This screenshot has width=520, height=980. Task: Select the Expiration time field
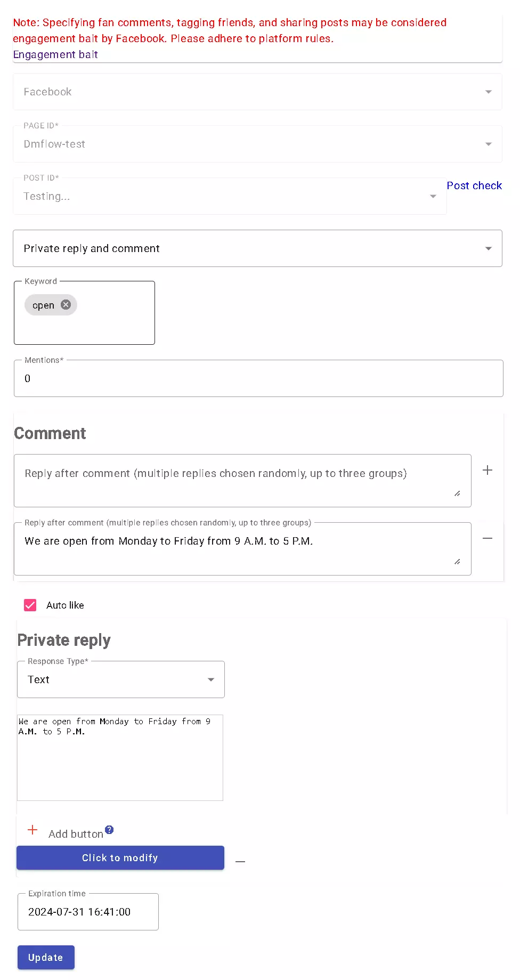click(x=88, y=911)
